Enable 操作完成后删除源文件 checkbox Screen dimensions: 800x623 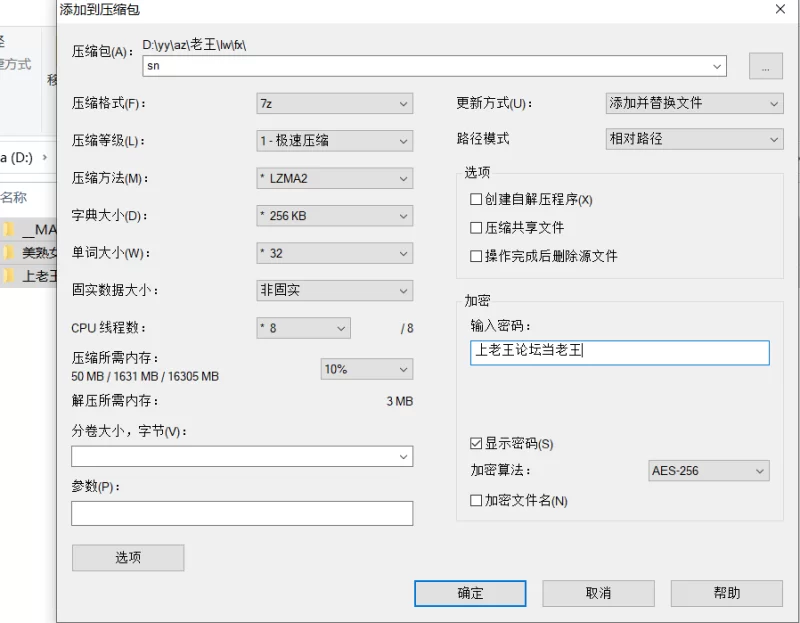click(476, 256)
